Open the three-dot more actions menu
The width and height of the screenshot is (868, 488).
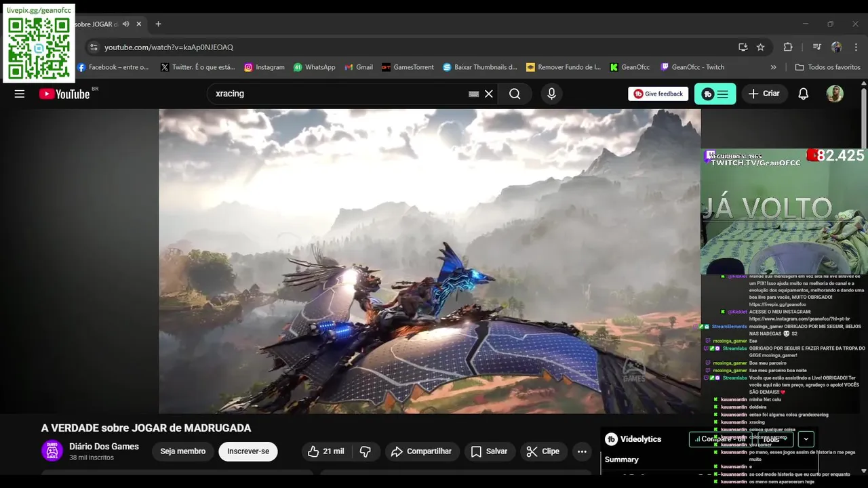(x=582, y=451)
